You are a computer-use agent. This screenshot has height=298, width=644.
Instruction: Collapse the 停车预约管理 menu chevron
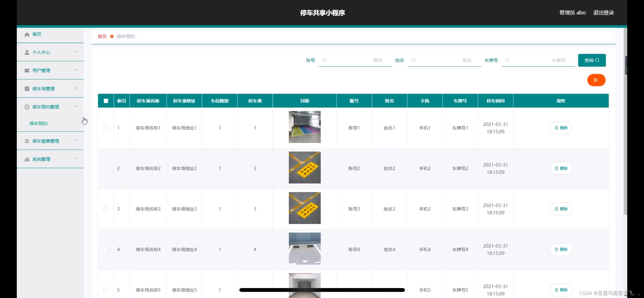click(x=75, y=106)
